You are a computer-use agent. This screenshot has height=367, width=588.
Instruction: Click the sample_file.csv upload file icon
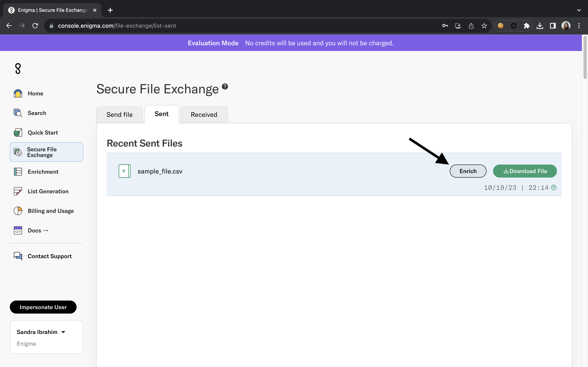[x=124, y=171]
